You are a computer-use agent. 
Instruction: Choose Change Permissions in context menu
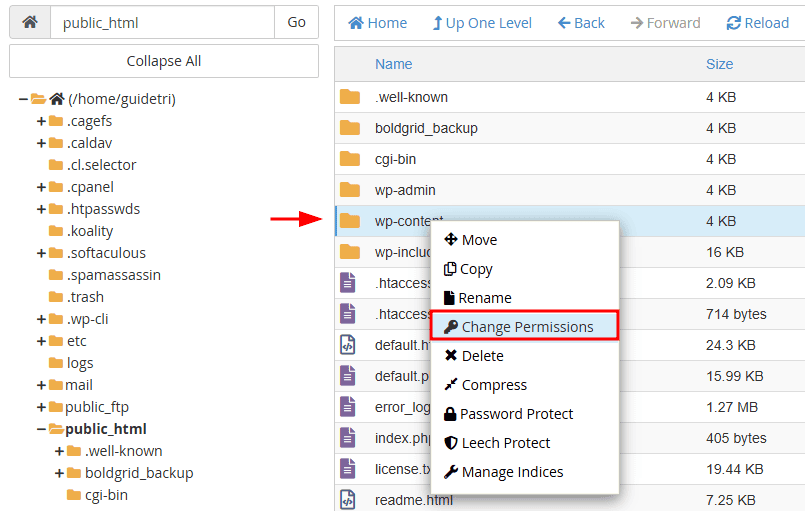pyautogui.click(x=524, y=327)
